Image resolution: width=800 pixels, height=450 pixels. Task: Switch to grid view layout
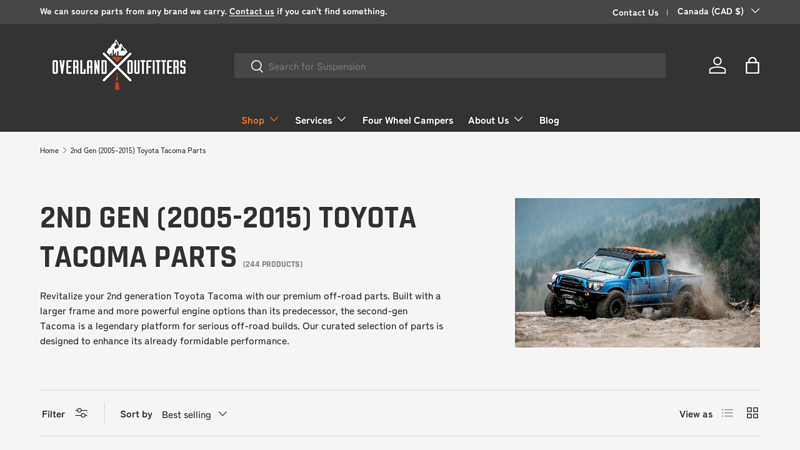tap(752, 413)
